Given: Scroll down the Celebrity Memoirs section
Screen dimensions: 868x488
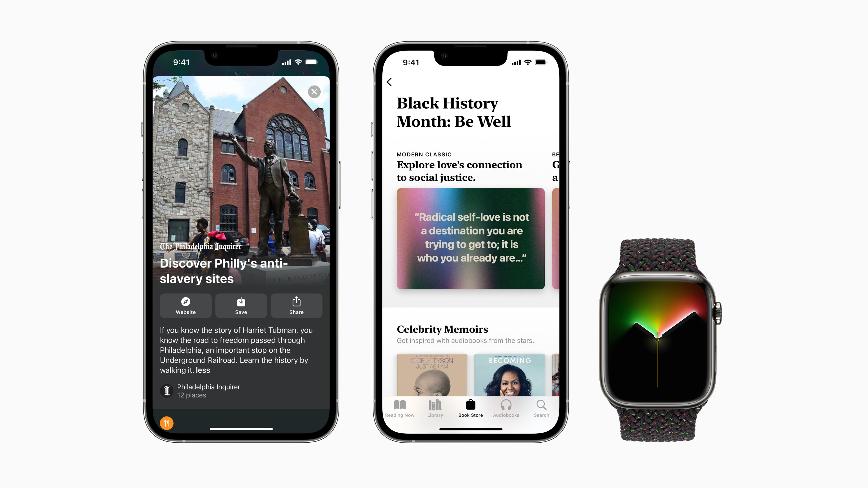Looking at the screenshot, I should coord(471,375).
